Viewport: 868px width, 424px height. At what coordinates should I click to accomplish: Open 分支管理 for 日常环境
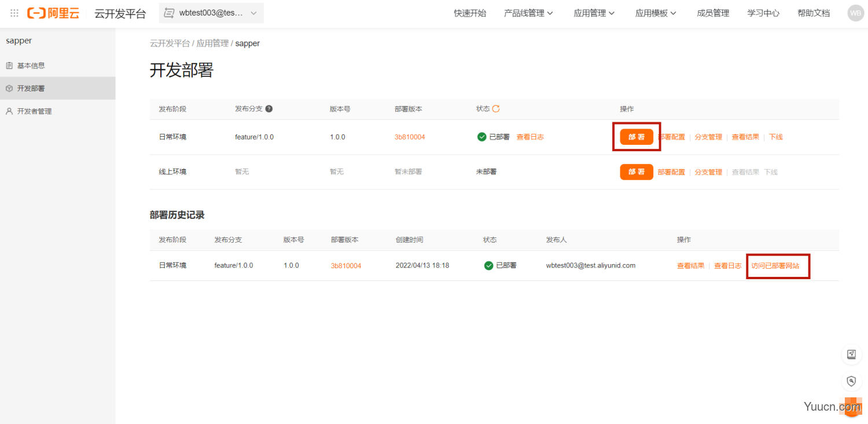[708, 137]
